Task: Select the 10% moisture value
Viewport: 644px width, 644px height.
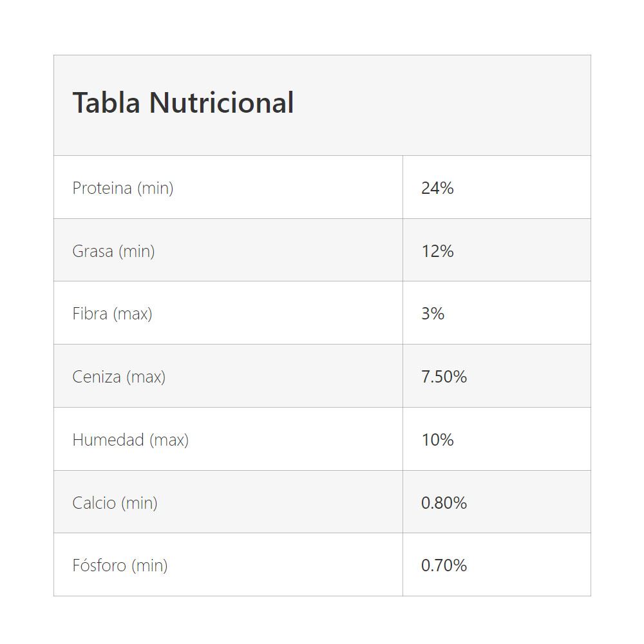Action: click(437, 440)
